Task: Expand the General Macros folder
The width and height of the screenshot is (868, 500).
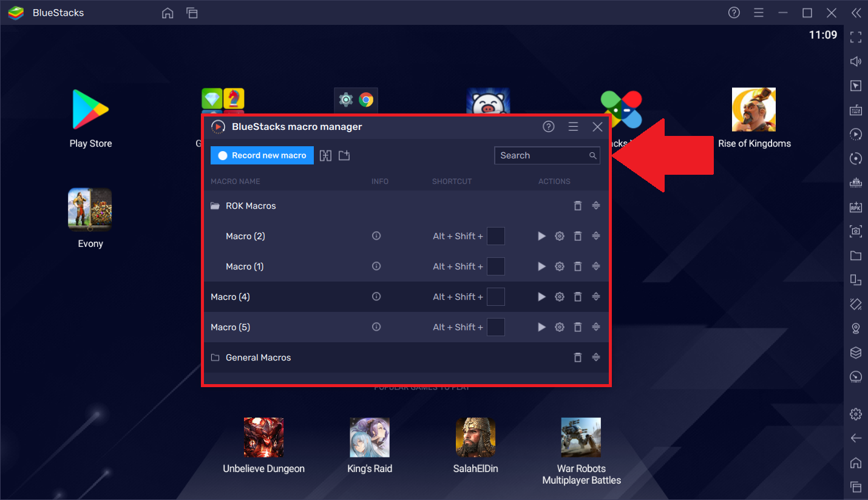Action: tap(215, 357)
